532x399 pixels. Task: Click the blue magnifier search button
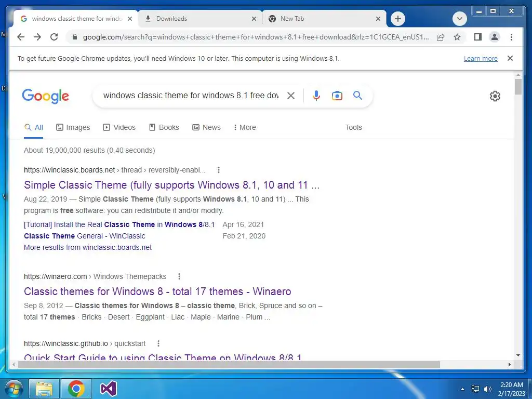(x=357, y=96)
